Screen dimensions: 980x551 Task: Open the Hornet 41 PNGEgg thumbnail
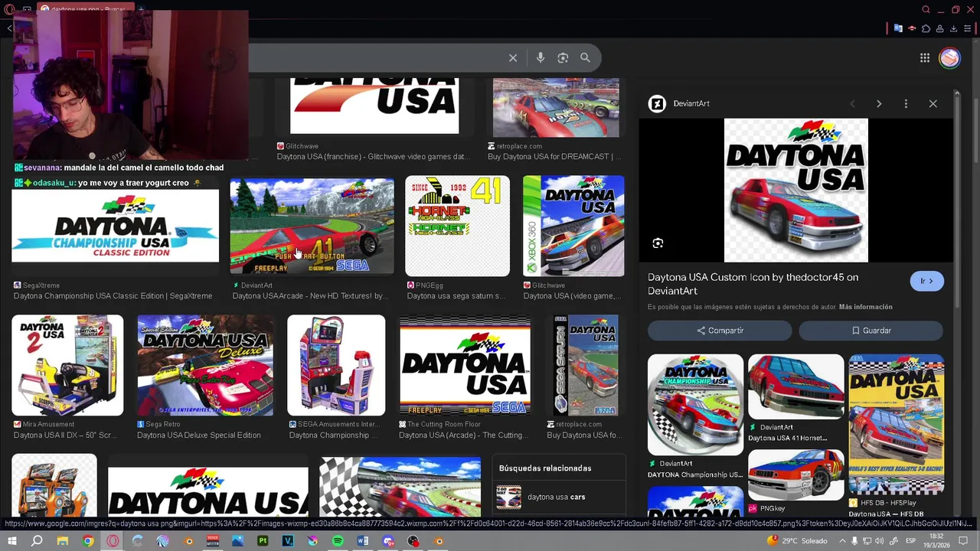point(457,226)
